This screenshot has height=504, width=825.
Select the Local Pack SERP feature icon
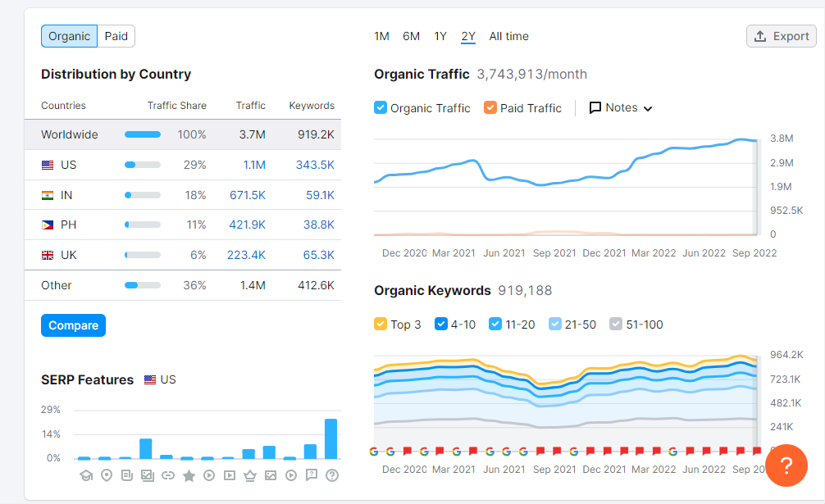pos(106,474)
